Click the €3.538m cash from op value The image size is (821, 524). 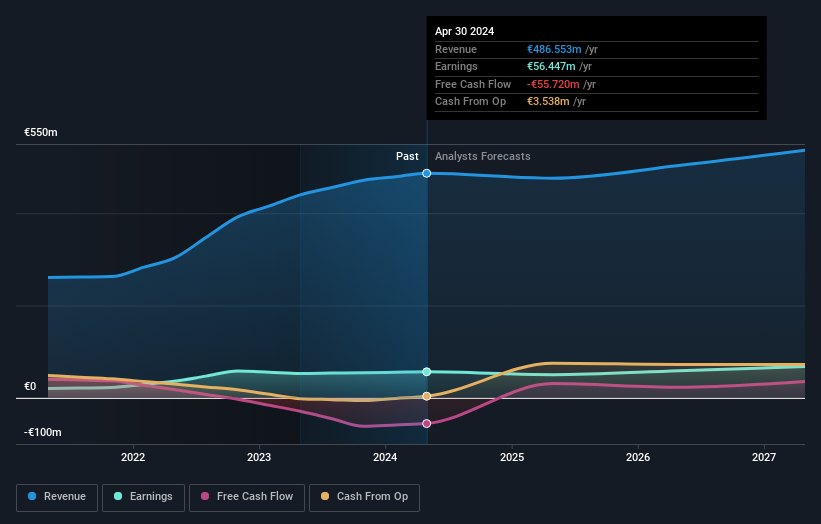click(548, 102)
